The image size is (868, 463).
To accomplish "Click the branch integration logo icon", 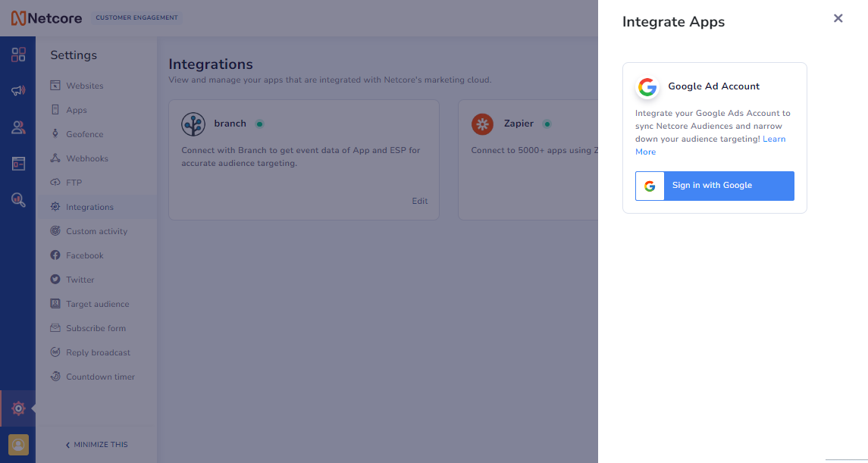I will [193, 124].
